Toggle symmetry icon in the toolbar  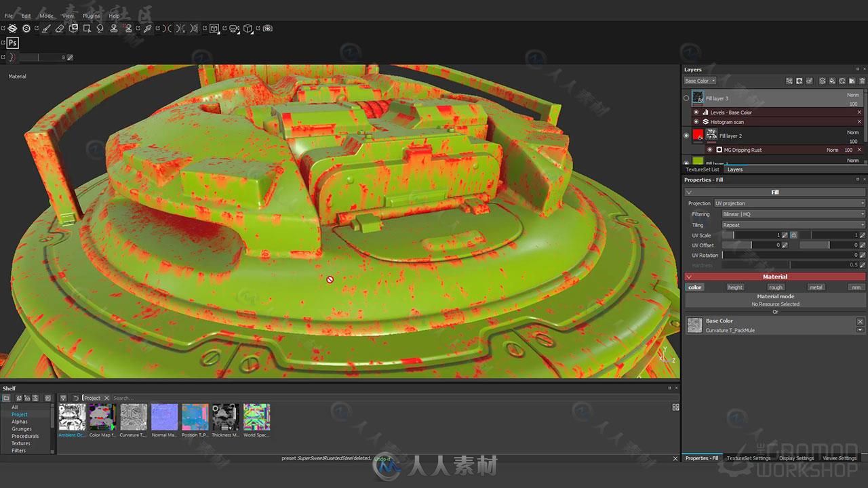167,28
